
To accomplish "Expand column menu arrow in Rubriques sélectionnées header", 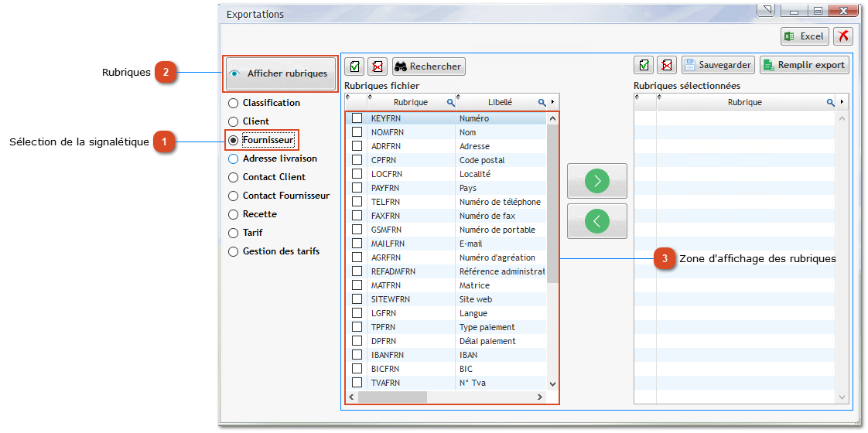I will click(x=842, y=102).
